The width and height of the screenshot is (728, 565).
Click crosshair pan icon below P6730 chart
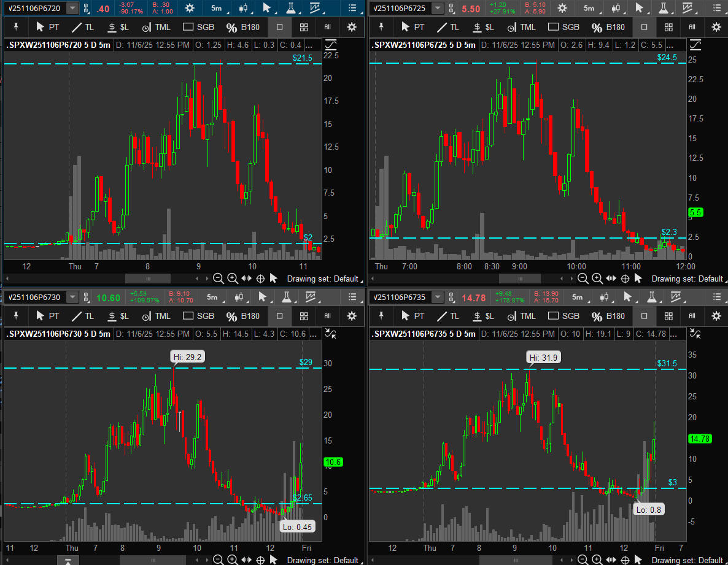coord(260,560)
